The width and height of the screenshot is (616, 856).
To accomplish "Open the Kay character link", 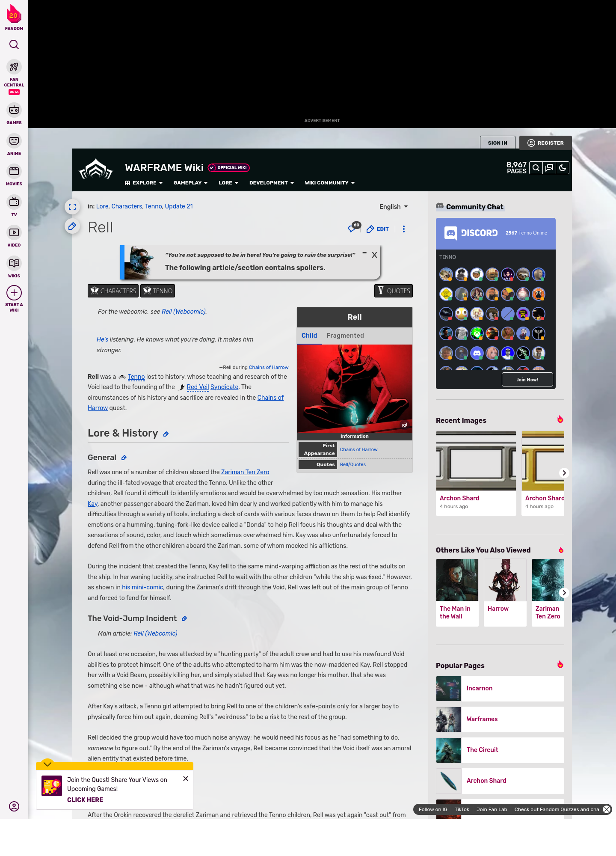I will (x=92, y=504).
